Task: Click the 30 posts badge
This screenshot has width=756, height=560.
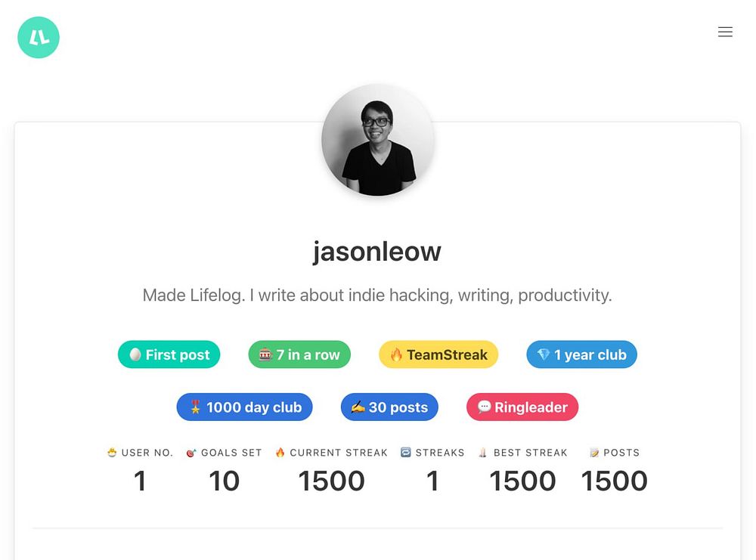Action: (x=389, y=407)
